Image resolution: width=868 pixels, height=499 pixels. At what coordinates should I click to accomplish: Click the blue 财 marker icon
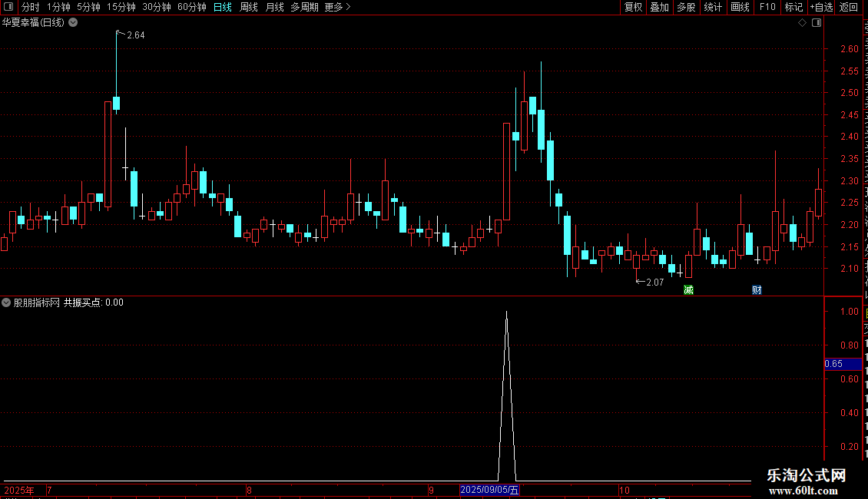coord(757,290)
